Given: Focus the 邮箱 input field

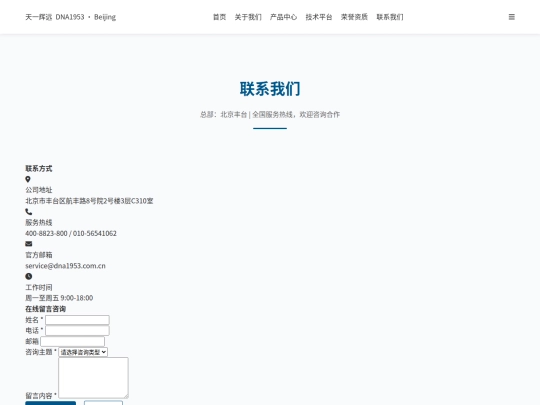Looking at the screenshot, I should click(x=73, y=341).
